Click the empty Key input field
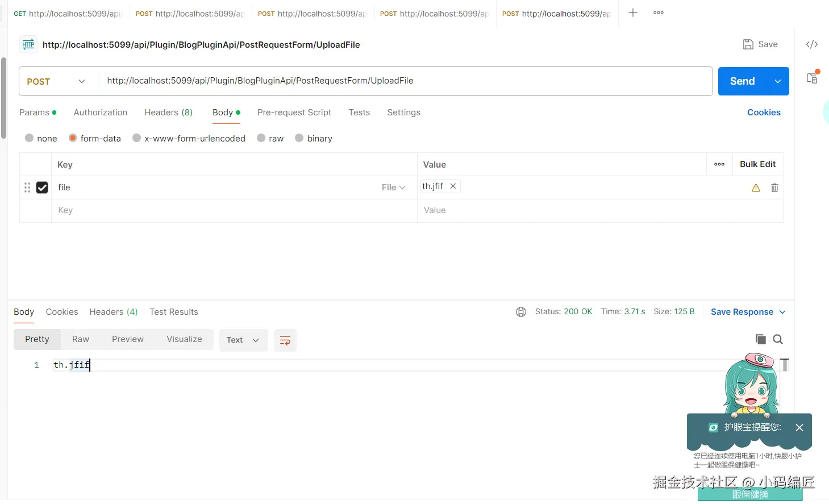This screenshot has height=504, width=829. pyautogui.click(x=234, y=210)
